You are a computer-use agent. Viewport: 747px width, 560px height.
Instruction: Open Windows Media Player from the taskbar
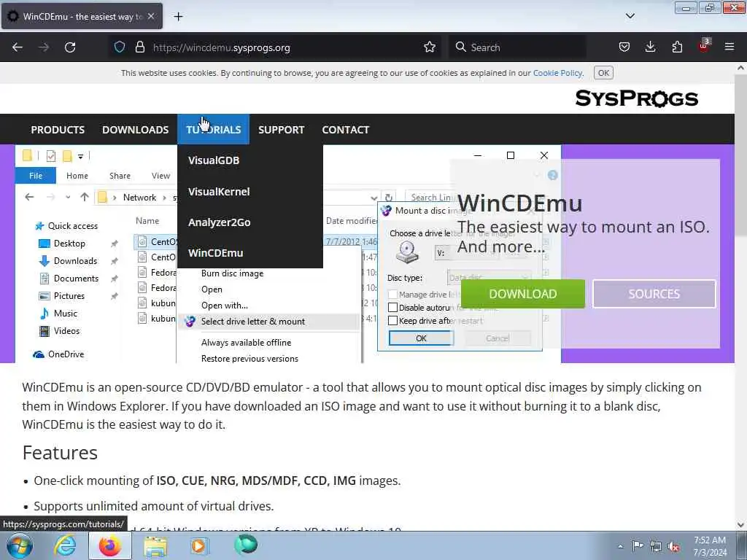pyautogui.click(x=200, y=545)
